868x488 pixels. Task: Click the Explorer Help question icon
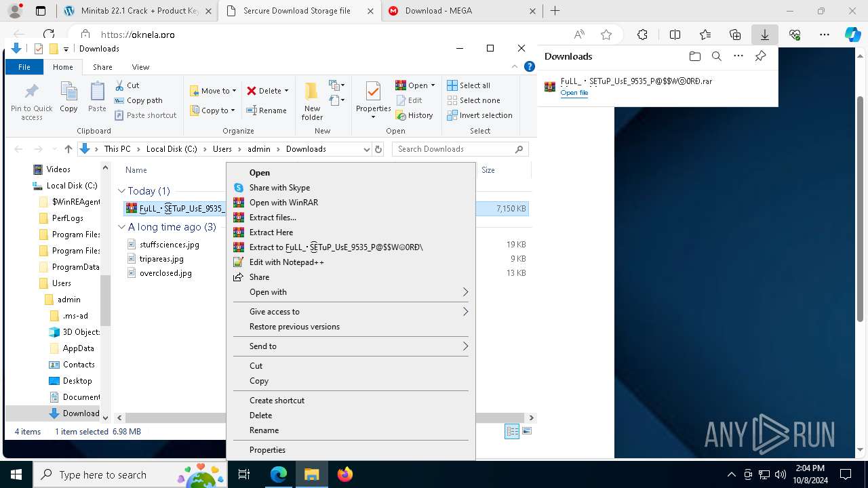click(x=530, y=66)
